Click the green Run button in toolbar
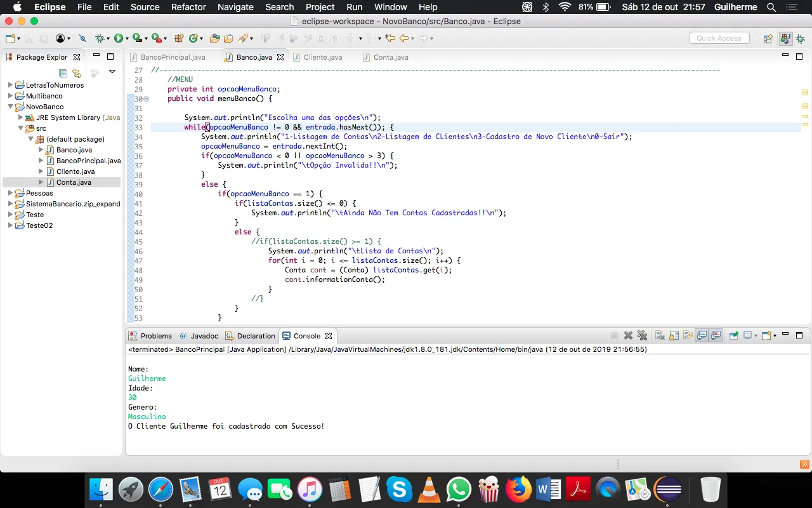812x508 pixels. click(118, 39)
